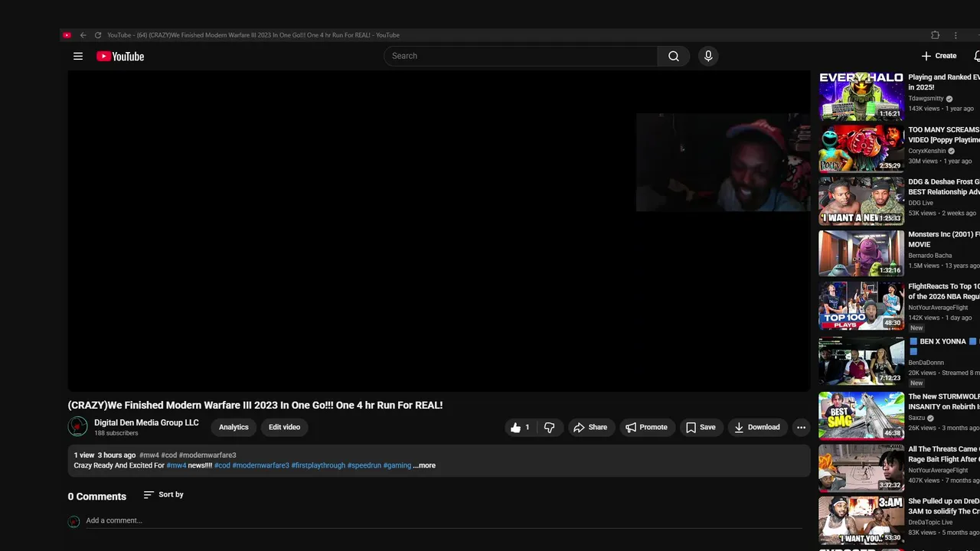Open Poppy Playtime TOO MANY SCREAMS thumbnail
980x551 pixels.
(x=861, y=148)
